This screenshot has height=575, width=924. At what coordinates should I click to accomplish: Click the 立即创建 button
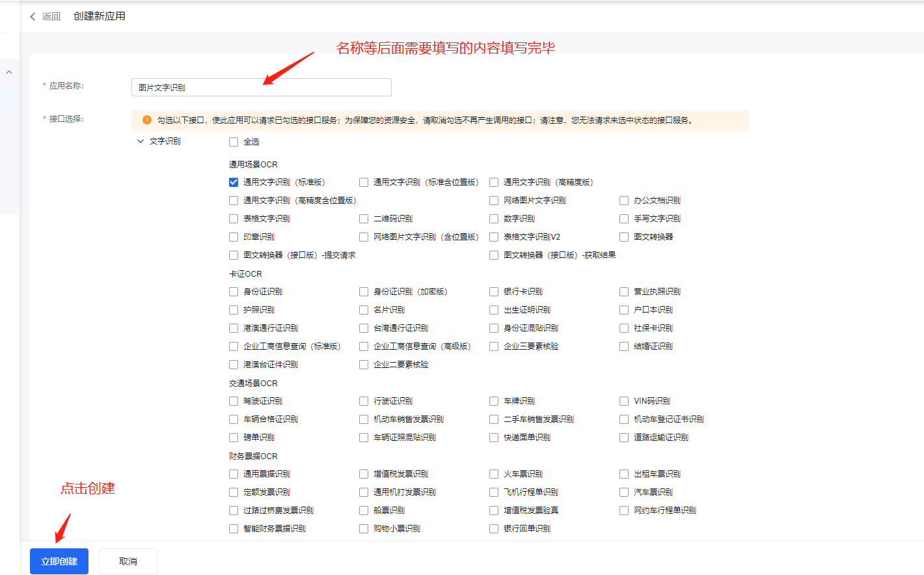59,561
